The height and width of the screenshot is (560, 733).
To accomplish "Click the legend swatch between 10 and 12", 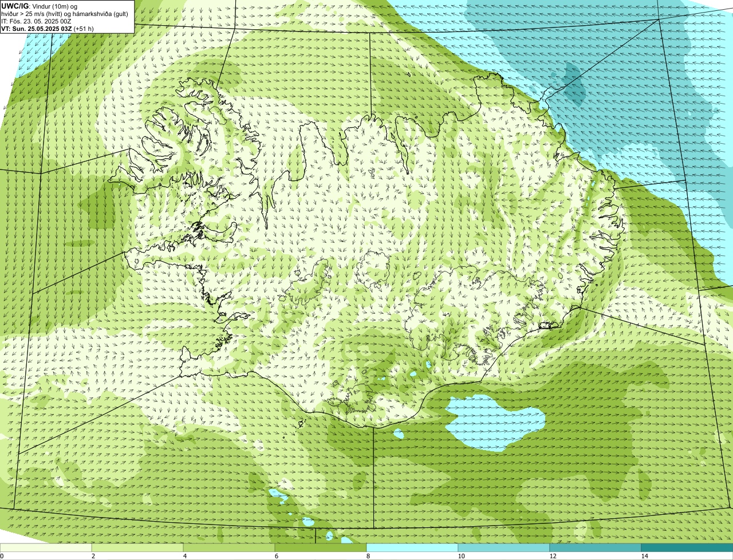I will pyautogui.click(x=504, y=547).
